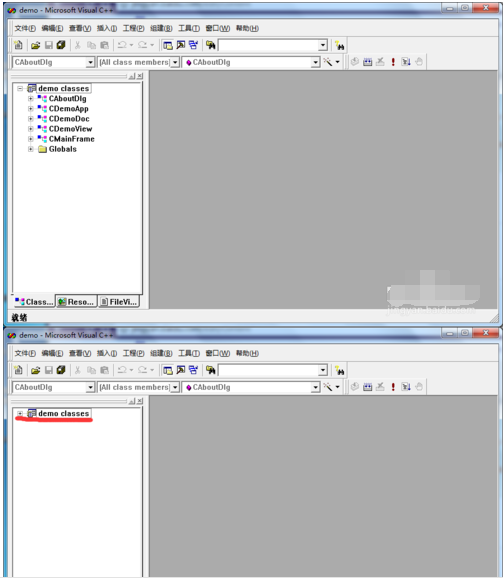The width and height of the screenshot is (503, 578).
Task: Toggle Workspace pane icon in bottom window
Action: [x=168, y=370]
